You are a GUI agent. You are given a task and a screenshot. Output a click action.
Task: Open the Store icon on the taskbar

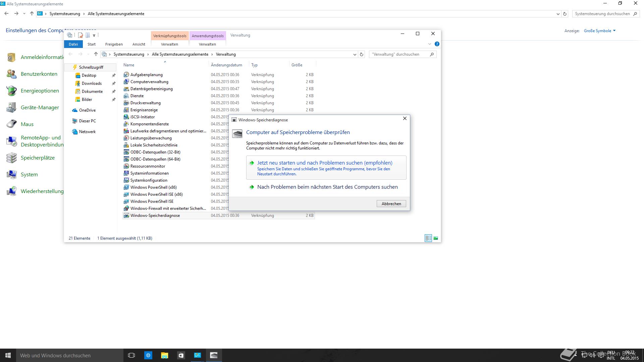click(181, 355)
